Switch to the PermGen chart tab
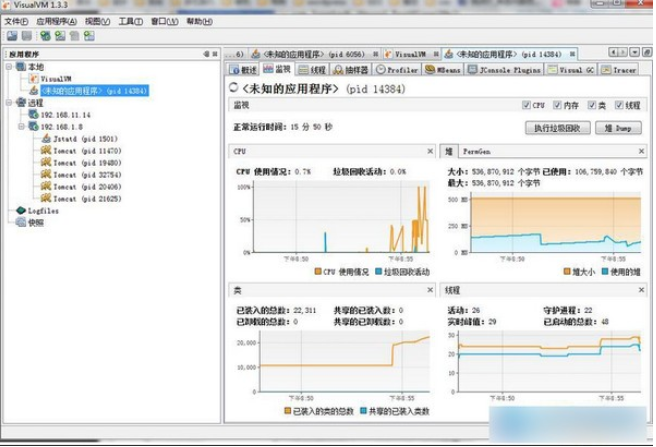The width and height of the screenshot is (656, 447). (477, 152)
